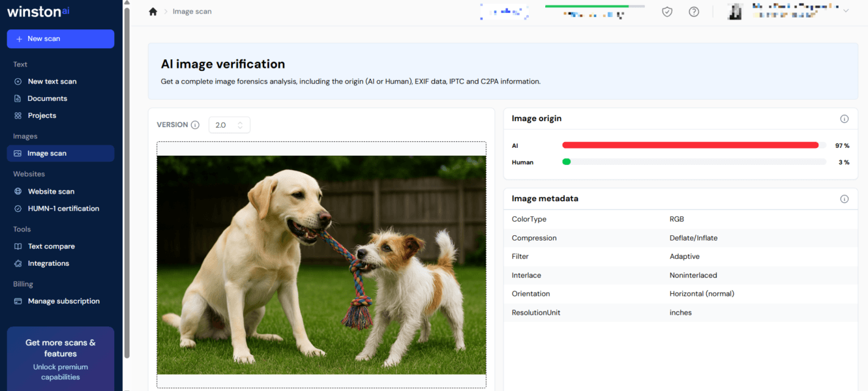Image resolution: width=868 pixels, height=391 pixels.
Task: Click the Integrations puzzle icon
Action: click(18, 263)
